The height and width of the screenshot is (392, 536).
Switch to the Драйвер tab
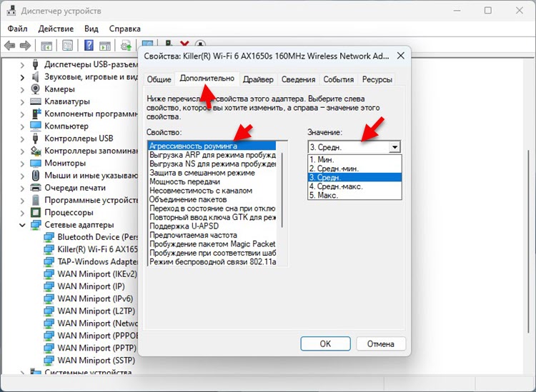point(257,80)
